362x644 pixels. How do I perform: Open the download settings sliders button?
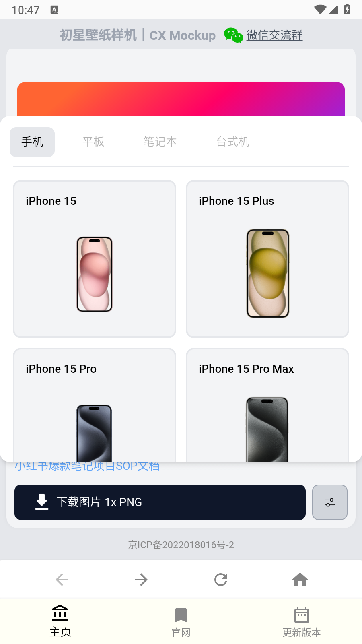330,502
